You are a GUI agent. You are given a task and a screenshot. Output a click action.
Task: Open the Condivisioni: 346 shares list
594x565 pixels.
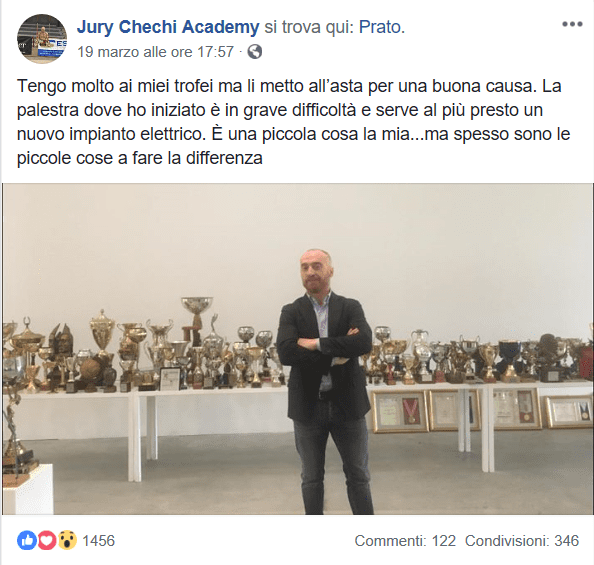coord(522,541)
